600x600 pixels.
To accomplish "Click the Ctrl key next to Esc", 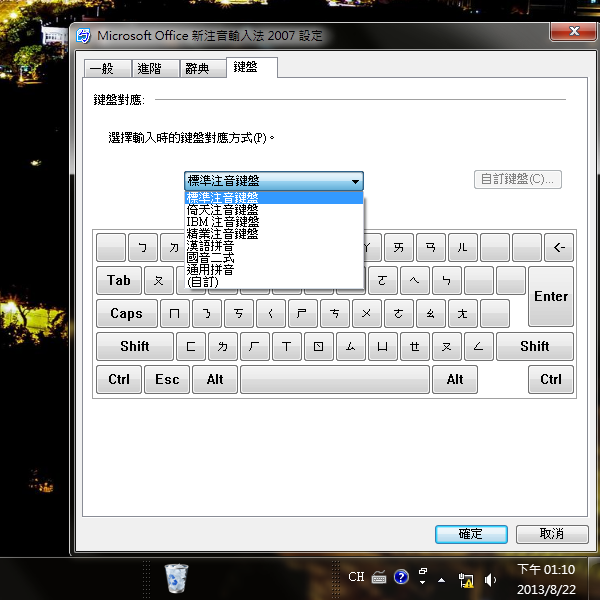I will [119, 379].
